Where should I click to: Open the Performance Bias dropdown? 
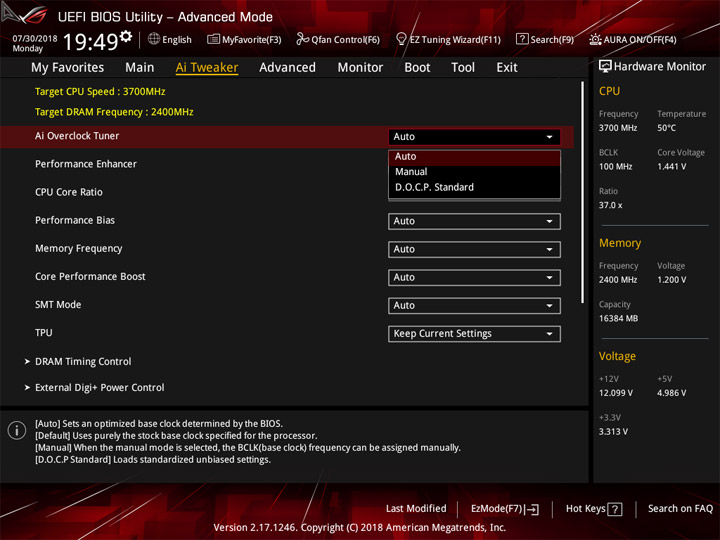[x=474, y=221]
